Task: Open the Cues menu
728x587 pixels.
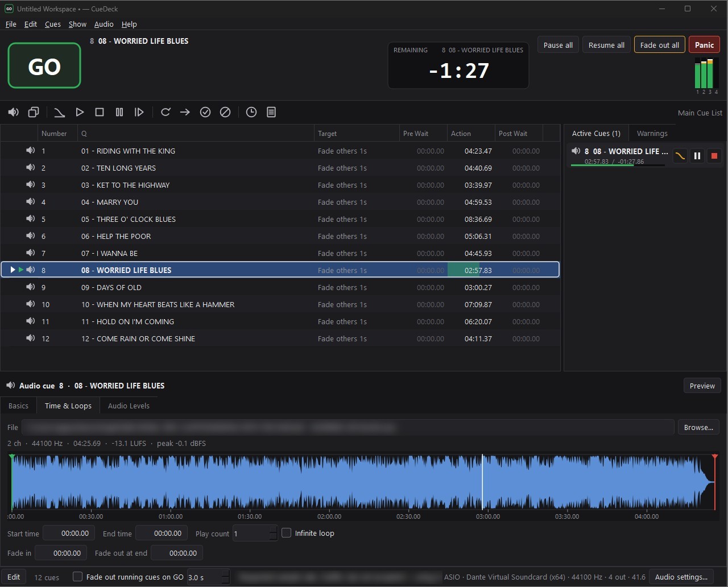Action: click(x=53, y=24)
